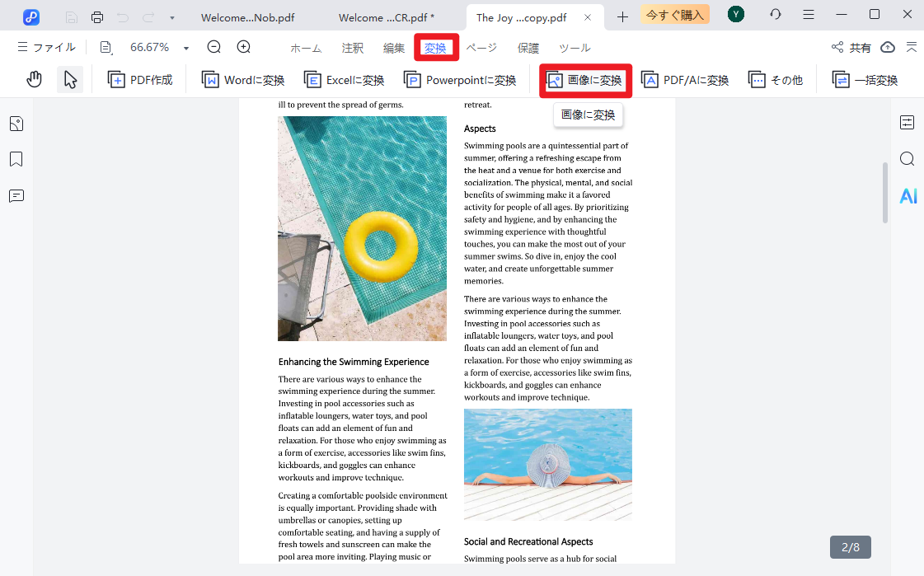
Task: Open the comments panel in left sidebar
Action: click(x=16, y=196)
